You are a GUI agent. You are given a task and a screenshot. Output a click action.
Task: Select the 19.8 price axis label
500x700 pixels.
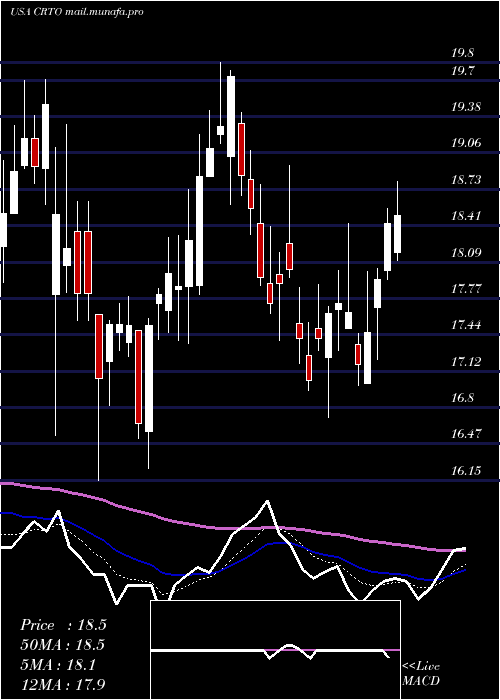(462, 53)
